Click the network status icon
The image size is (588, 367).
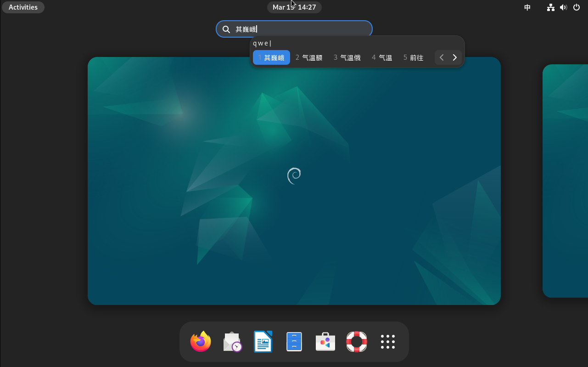pos(551,7)
